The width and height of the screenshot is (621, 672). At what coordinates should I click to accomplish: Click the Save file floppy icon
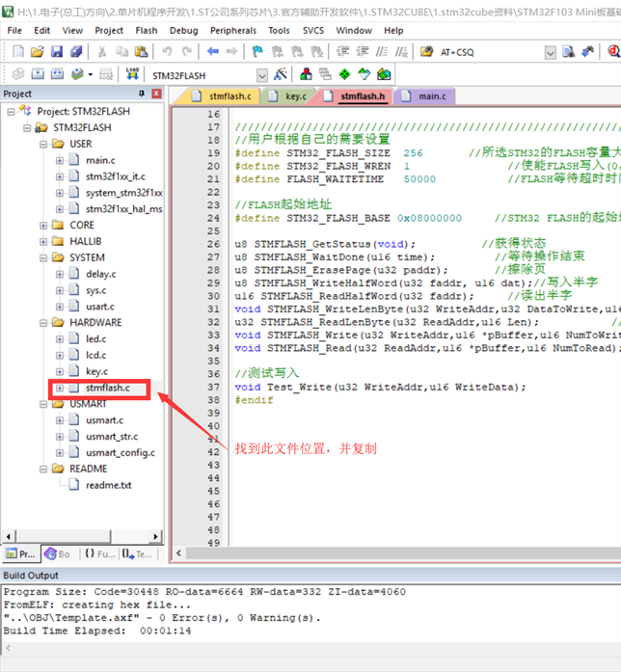(57, 51)
